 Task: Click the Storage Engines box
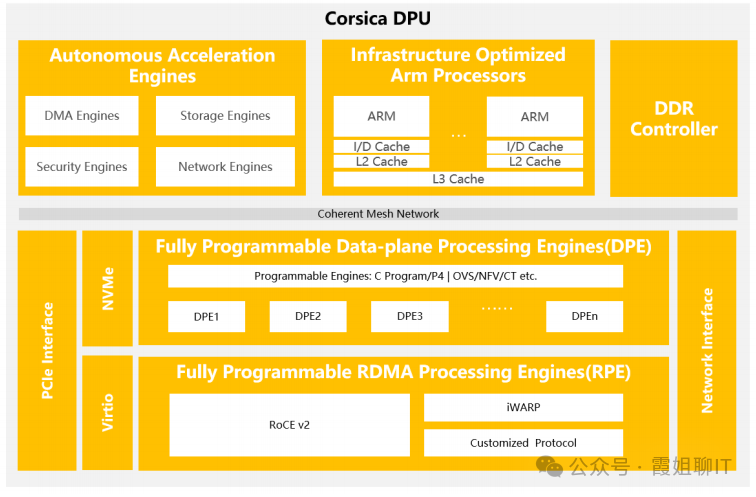click(225, 116)
